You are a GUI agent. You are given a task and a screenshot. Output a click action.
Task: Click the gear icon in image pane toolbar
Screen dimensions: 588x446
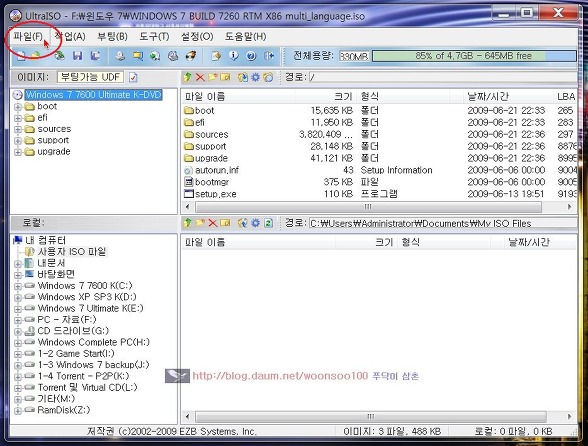click(256, 77)
